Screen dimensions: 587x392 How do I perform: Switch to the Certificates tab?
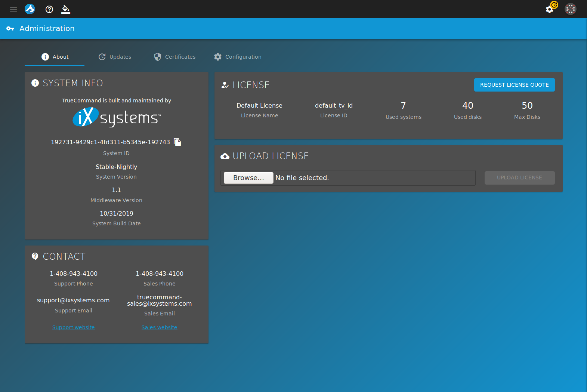pyautogui.click(x=175, y=57)
